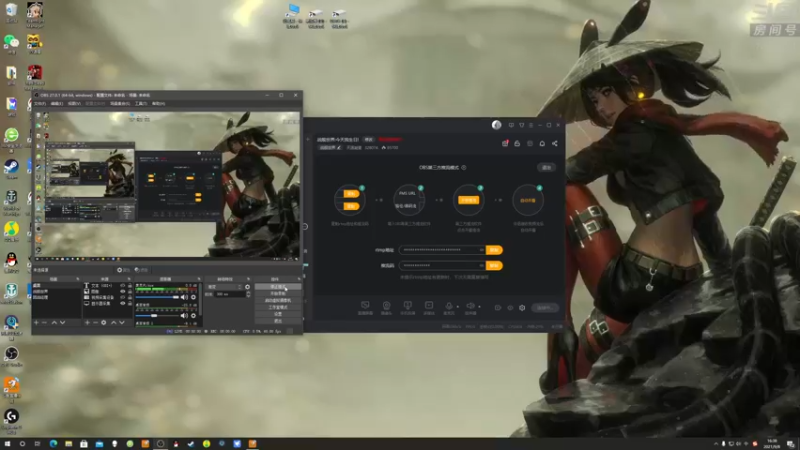Open the red-dot task icon in streaming app
Image resolution: width=800 pixels, height=450 pixels.
(x=505, y=143)
